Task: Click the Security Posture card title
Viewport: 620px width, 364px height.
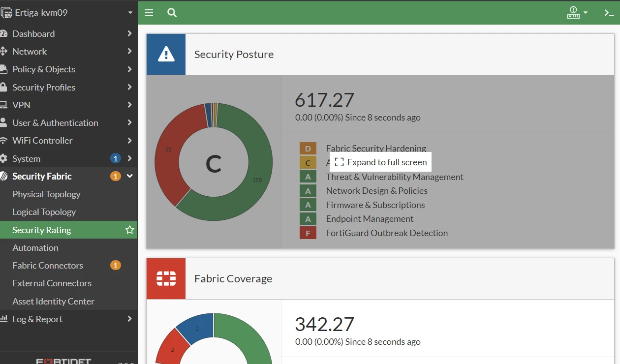Action: click(x=234, y=54)
